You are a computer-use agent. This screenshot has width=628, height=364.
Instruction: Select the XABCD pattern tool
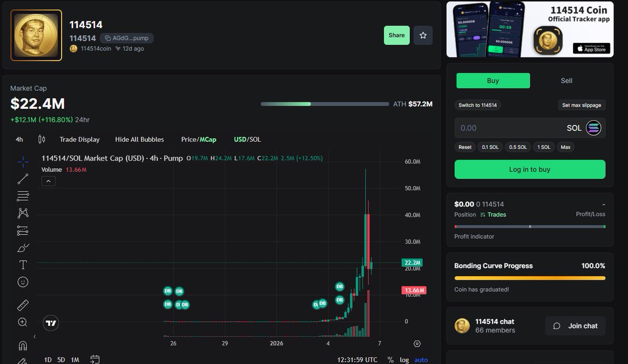[23, 213]
